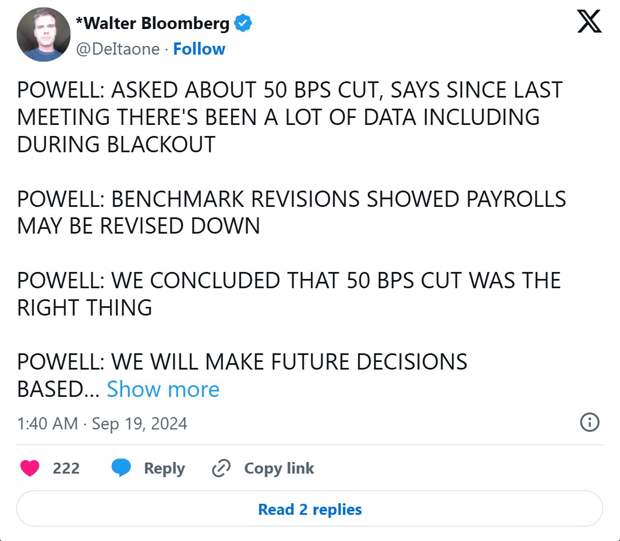Click the Reply text label
The width and height of the screenshot is (620, 541).
tap(164, 468)
